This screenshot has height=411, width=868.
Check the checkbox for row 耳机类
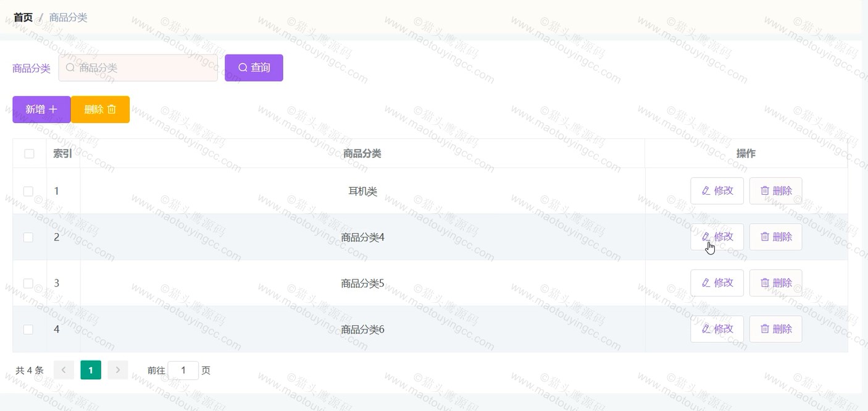(28, 192)
